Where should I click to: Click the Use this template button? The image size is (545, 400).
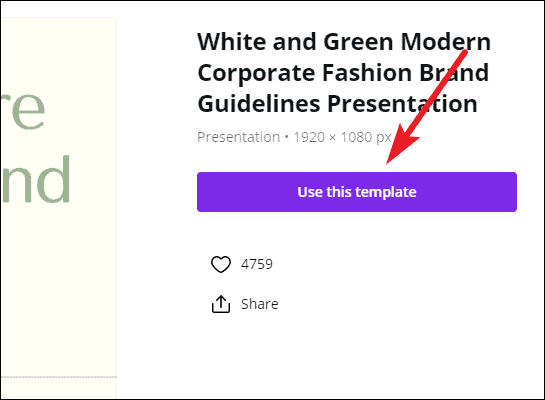coord(357,192)
